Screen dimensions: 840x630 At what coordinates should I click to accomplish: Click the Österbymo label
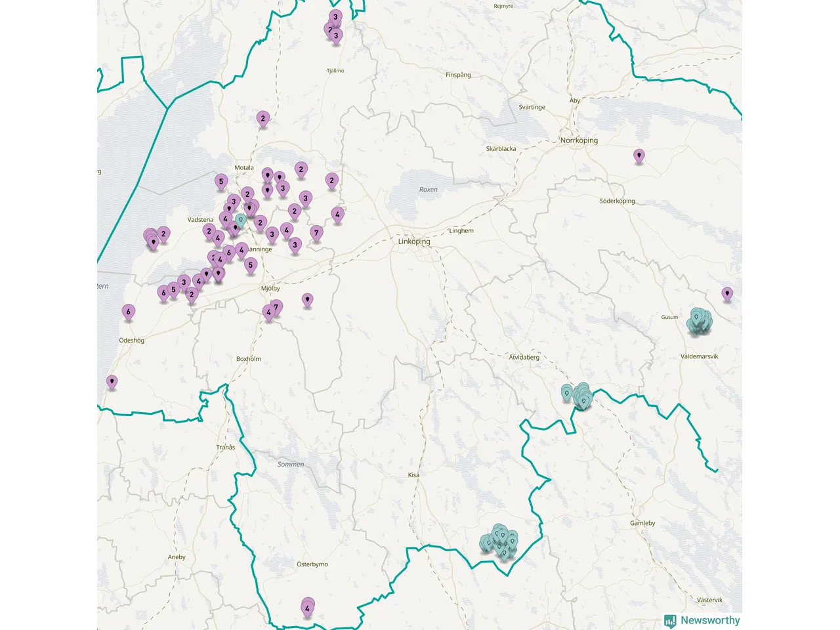click(312, 564)
